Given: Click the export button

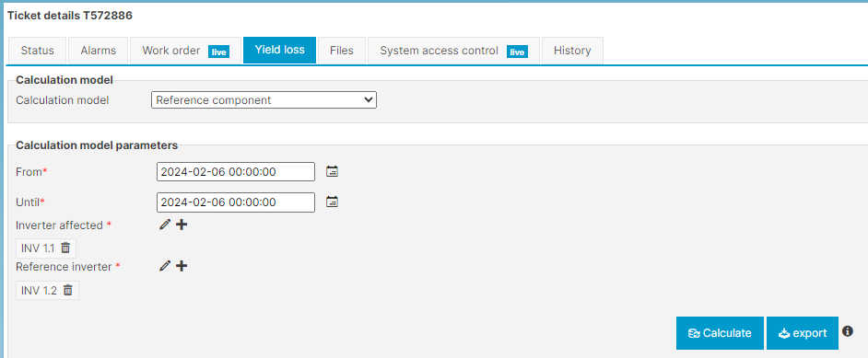Looking at the screenshot, I should pos(803,333).
